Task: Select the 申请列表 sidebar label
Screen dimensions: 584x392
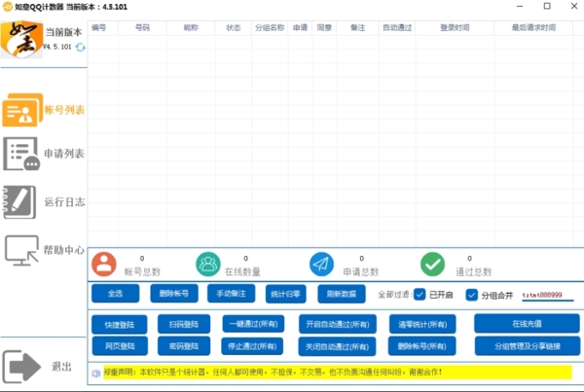Action: tap(64, 154)
